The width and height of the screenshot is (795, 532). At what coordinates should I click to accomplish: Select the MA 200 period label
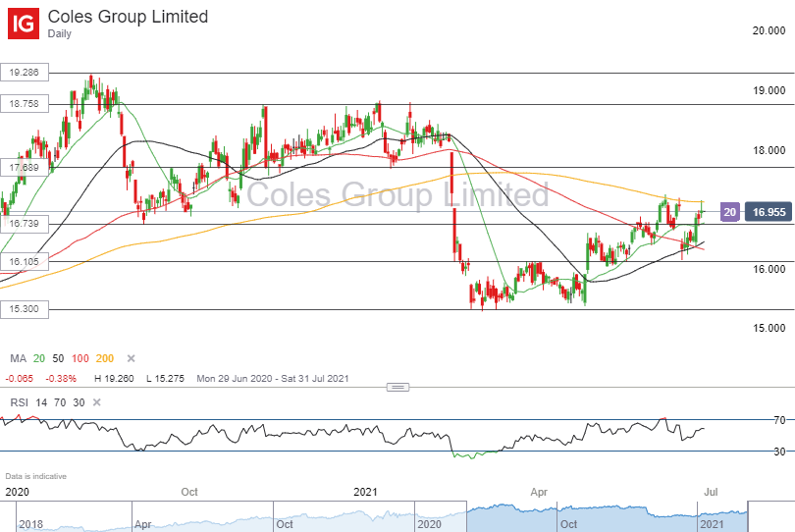pos(105,358)
